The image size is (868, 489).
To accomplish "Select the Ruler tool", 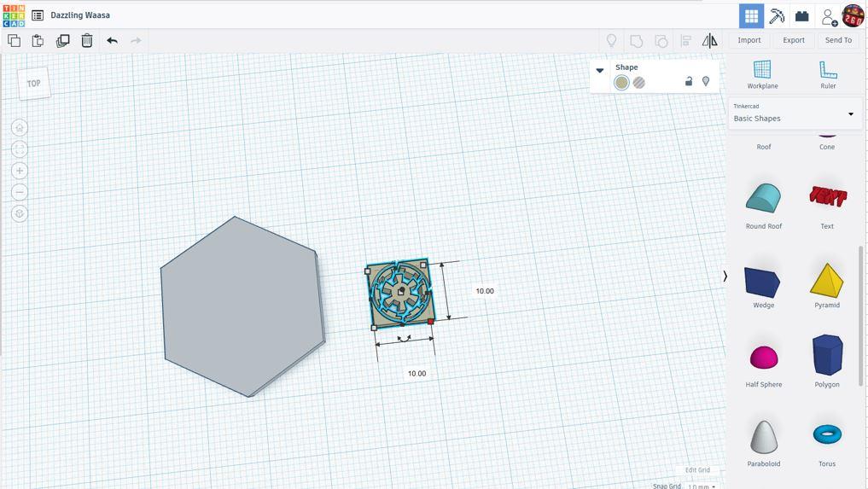I will pos(828,74).
